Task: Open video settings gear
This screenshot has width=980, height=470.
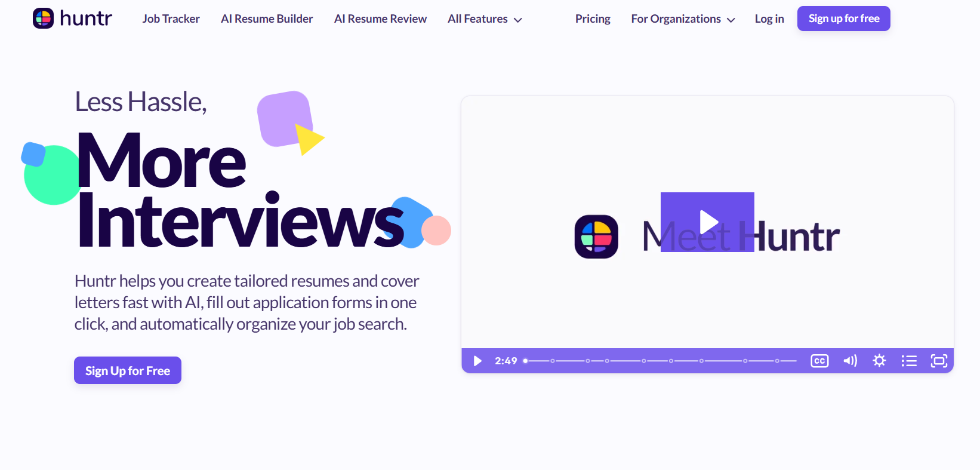Action: (879, 361)
